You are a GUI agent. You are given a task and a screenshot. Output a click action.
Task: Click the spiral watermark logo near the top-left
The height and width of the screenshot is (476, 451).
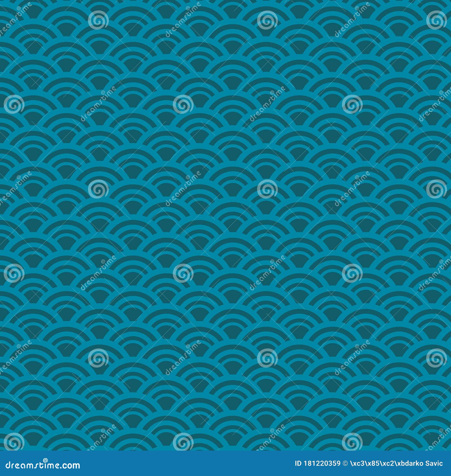pyautogui.click(x=99, y=20)
